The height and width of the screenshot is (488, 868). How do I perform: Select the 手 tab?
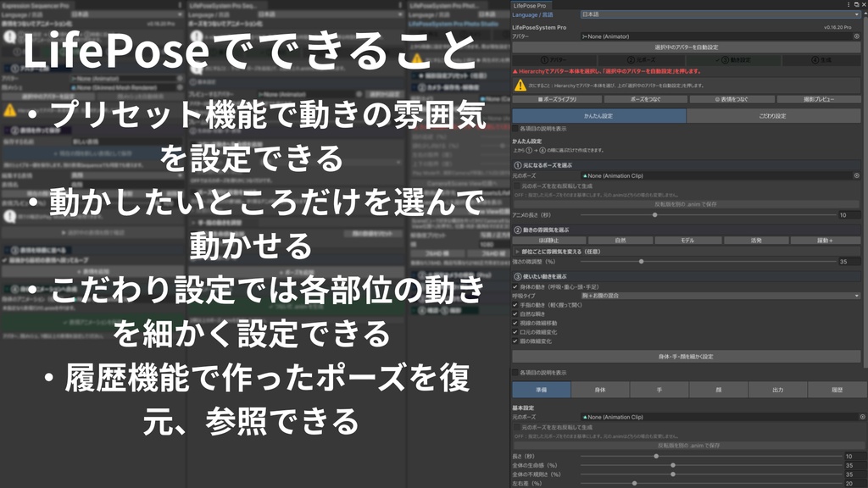point(659,390)
